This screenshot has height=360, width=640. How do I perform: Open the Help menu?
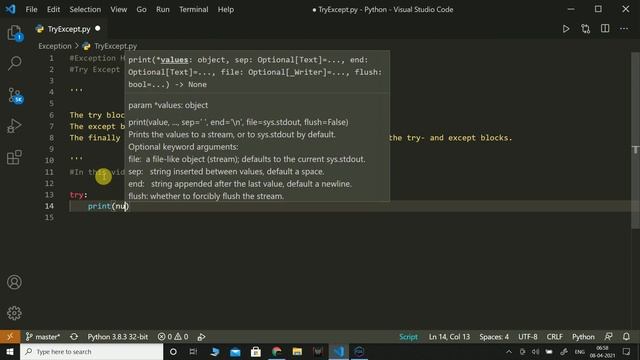pos(225,9)
